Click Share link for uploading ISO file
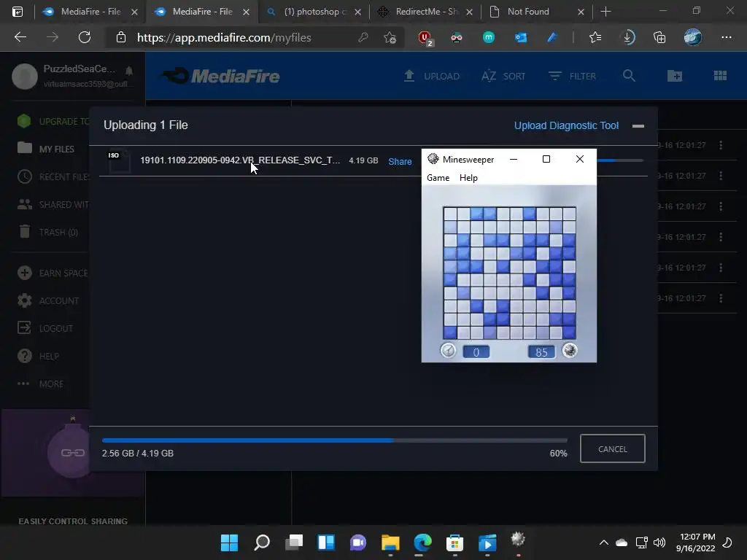The width and height of the screenshot is (747, 560). (400, 161)
